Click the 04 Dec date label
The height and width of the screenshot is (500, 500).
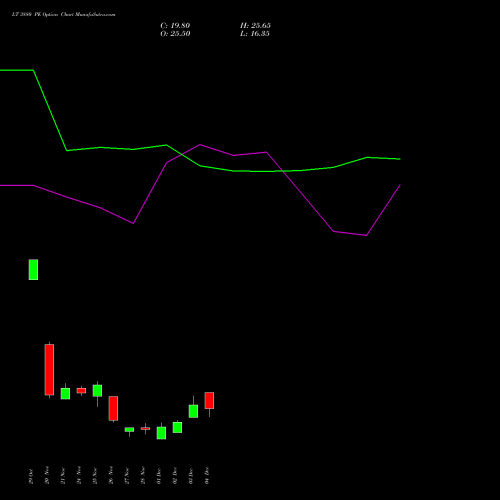click(207, 476)
